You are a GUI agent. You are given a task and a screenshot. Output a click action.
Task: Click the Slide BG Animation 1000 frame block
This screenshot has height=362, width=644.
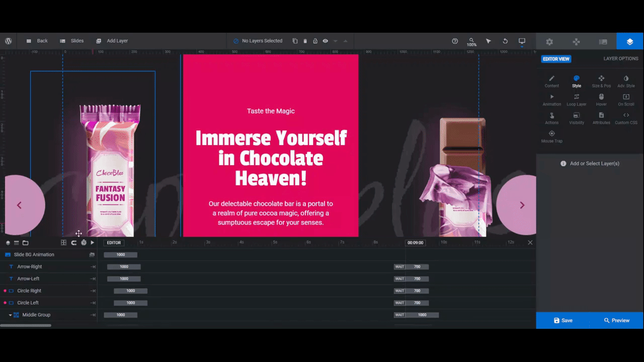coord(121,255)
